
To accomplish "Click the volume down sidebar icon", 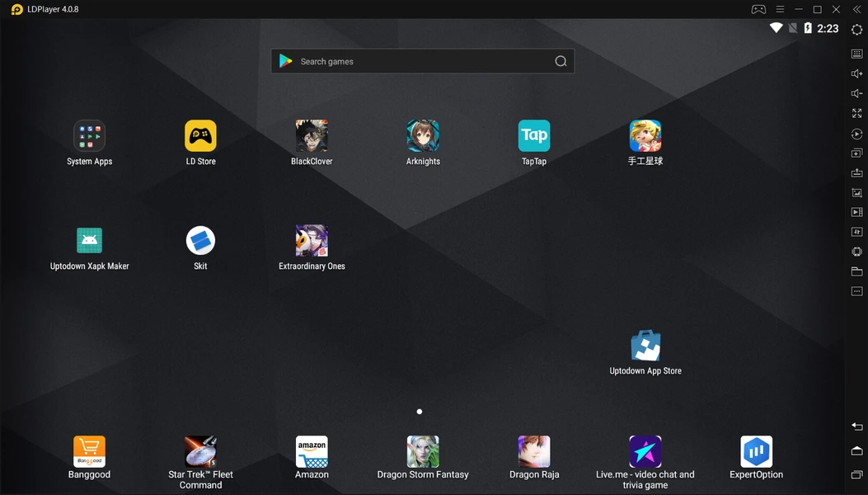I will 857,93.
